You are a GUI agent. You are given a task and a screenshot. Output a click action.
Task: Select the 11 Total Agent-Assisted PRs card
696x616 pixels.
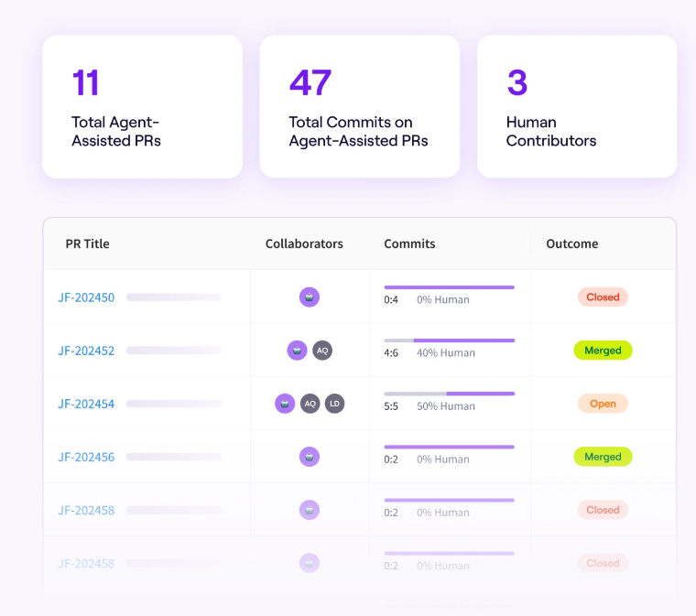coord(143,107)
